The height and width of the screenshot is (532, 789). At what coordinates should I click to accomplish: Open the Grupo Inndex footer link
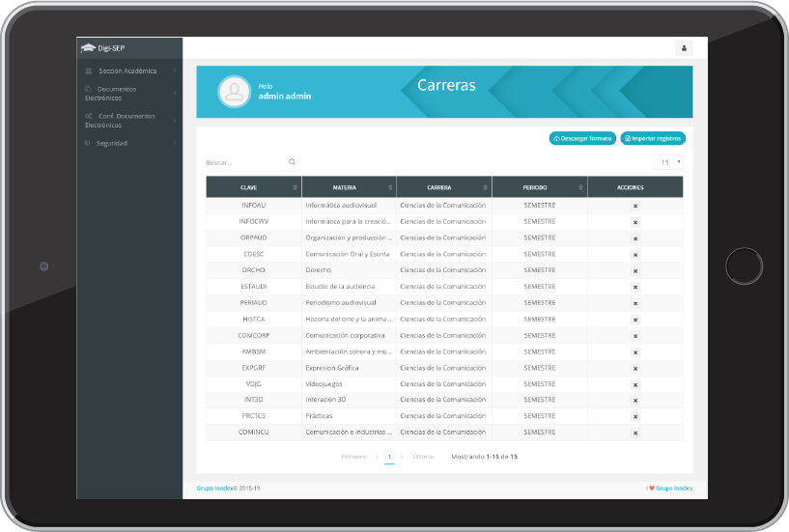point(214,489)
